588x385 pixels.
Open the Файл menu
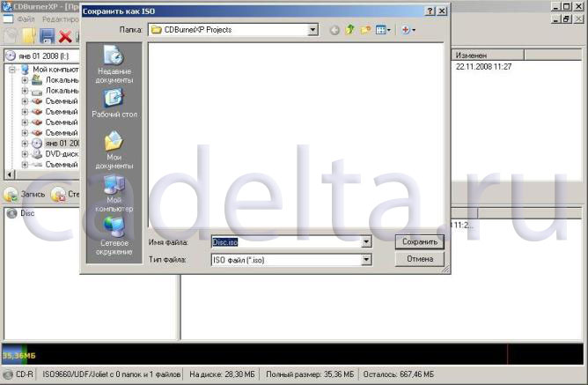26,19
